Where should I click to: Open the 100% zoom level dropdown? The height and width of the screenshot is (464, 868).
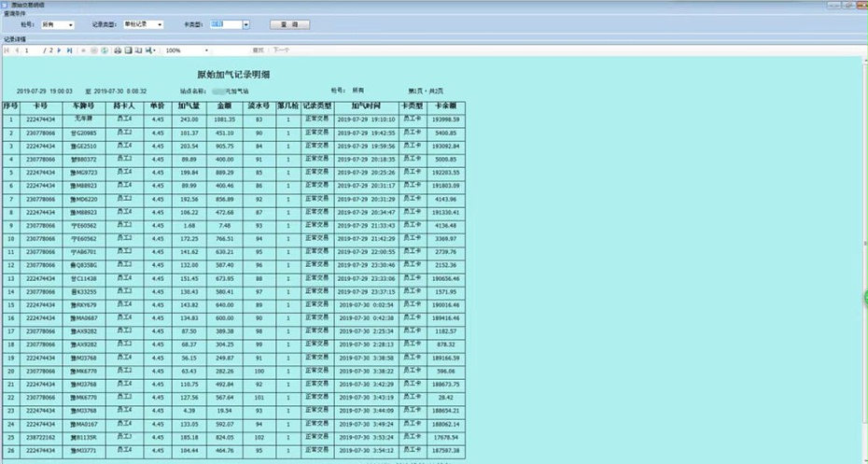[205, 50]
